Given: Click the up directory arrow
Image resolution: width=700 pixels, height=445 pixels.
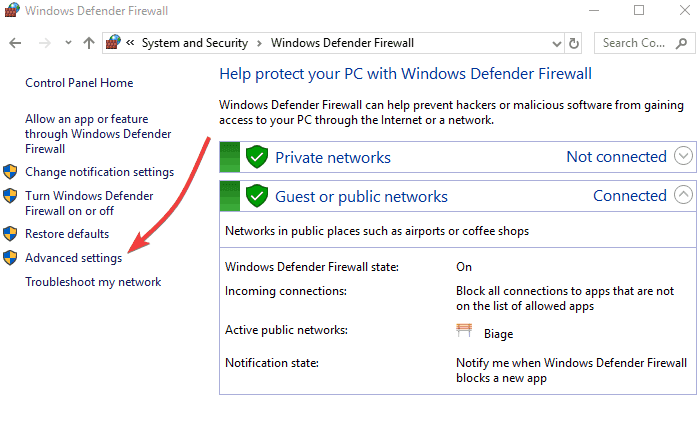Looking at the screenshot, I should pyautogui.click(x=89, y=44).
